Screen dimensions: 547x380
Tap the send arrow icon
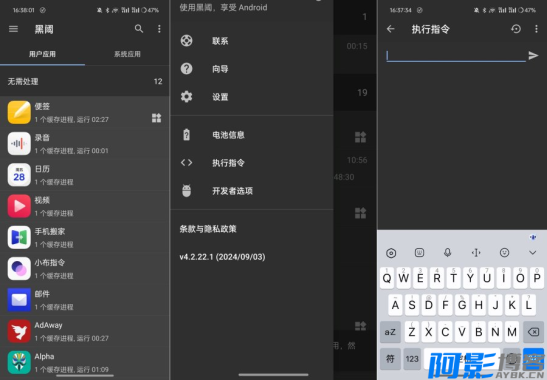pos(533,55)
